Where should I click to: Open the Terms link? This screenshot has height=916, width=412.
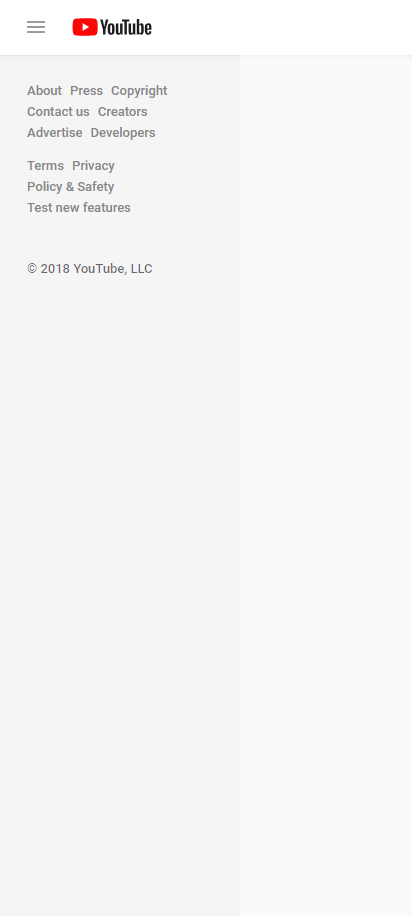tap(46, 165)
